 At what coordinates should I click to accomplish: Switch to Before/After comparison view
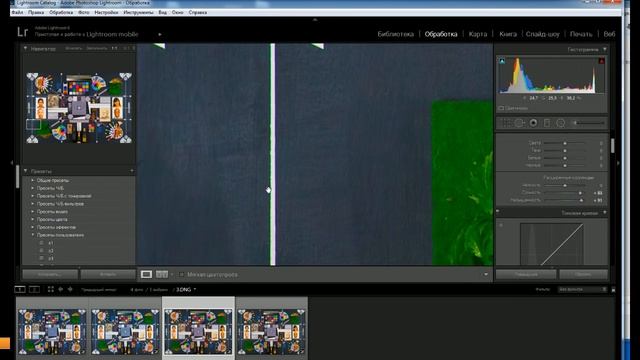click(162, 274)
